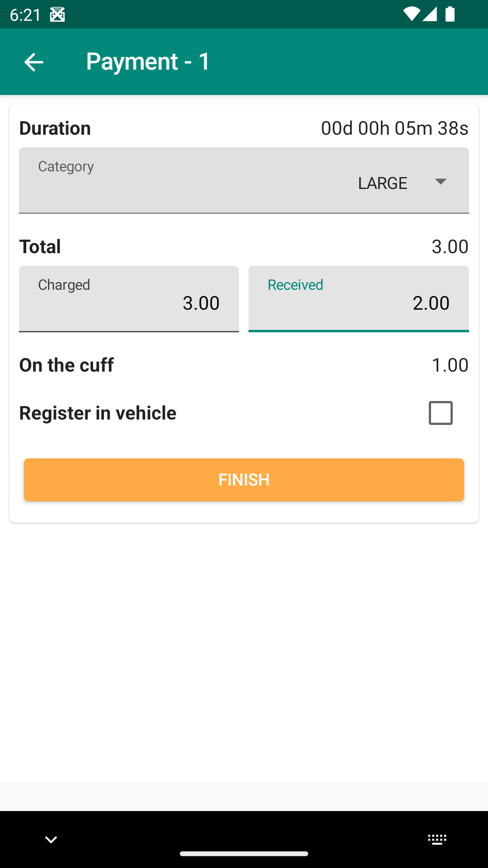
Task: Tap the battery status icon
Action: [450, 14]
